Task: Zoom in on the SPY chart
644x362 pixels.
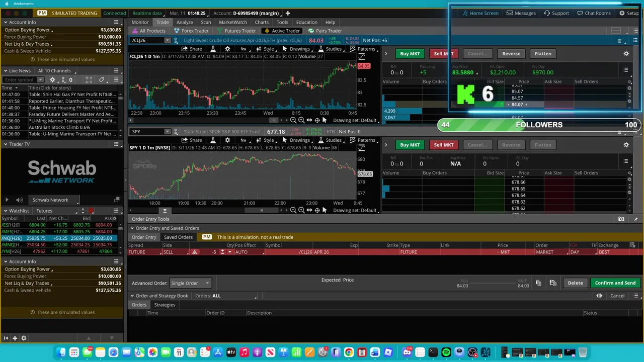Action: 301,210
